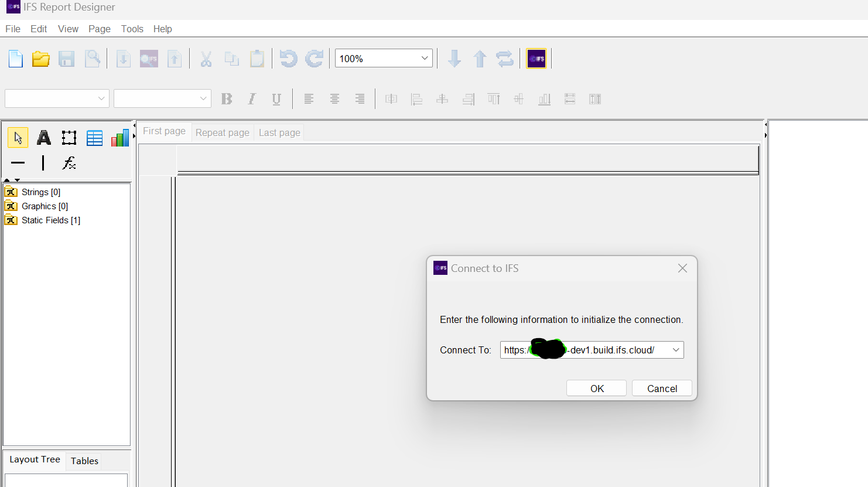
Task: Select the horizontal line tool
Action: click(18, 163)
